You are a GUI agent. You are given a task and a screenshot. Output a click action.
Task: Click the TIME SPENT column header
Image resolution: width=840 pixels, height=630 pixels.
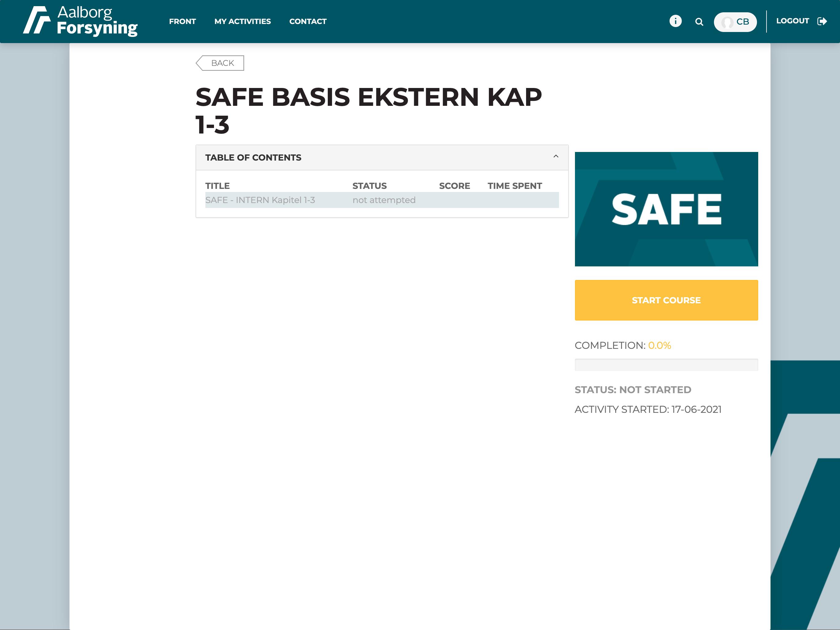515,186
